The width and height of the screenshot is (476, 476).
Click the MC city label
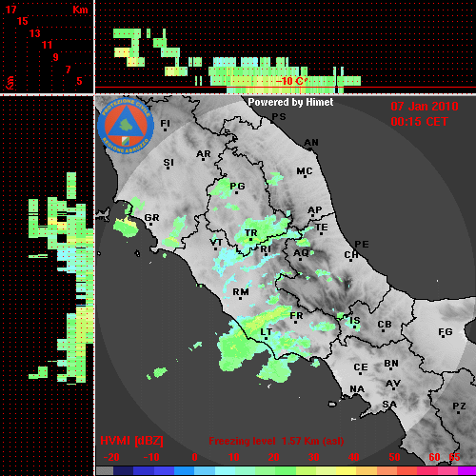[x=305, y=171]
